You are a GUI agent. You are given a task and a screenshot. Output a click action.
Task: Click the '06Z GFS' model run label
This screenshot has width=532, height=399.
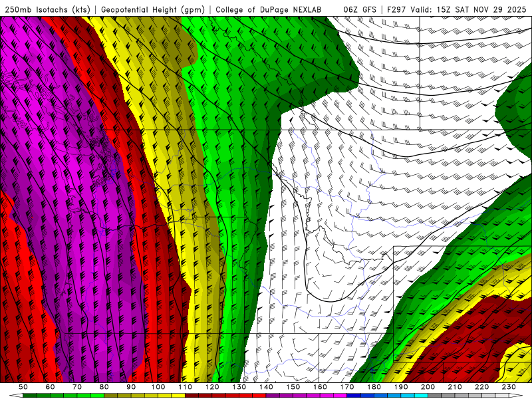coord(360,9)
